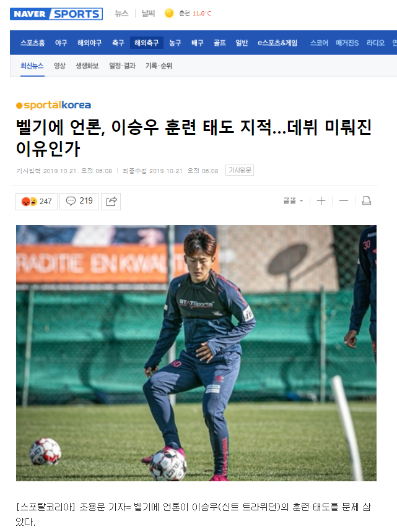Click the article photo of player training

(x=196, y=353)
